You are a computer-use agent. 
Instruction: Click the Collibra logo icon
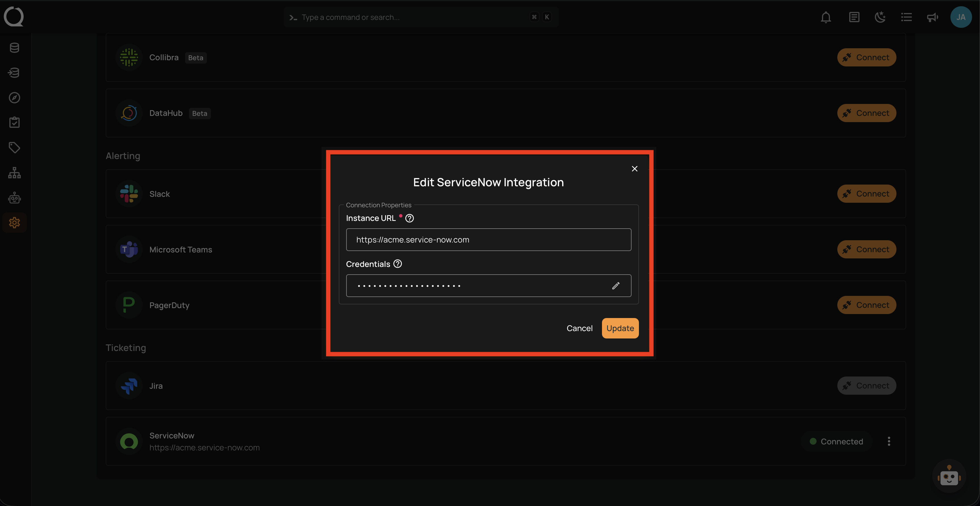pyautogui.click(x=129, y=57)
